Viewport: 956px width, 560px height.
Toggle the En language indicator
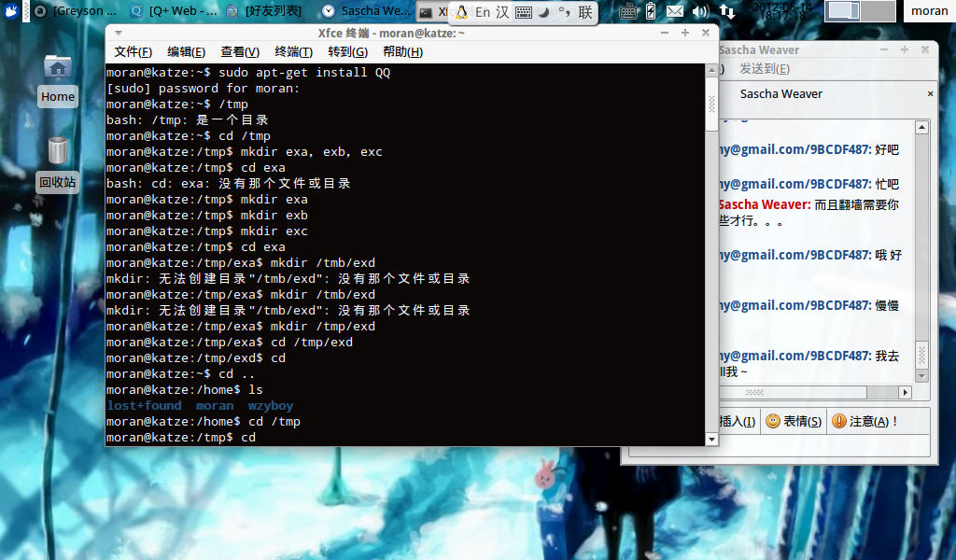coord(483,12)
